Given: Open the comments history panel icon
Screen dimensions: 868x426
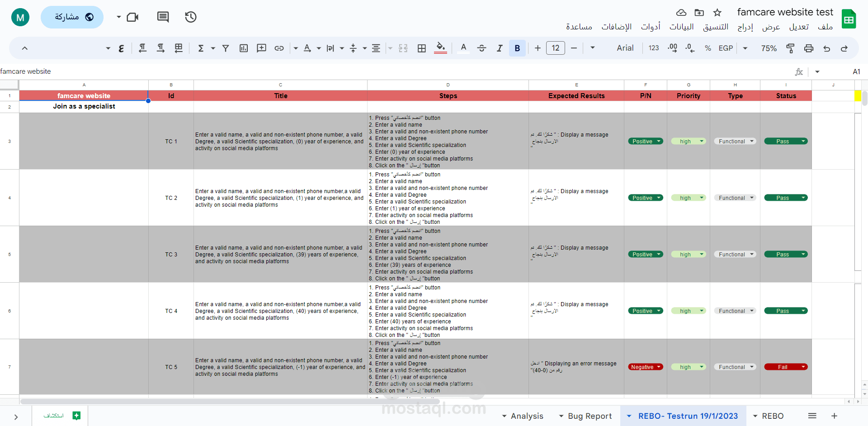Looking at the screenshot, I should click(x=163, y=17).
